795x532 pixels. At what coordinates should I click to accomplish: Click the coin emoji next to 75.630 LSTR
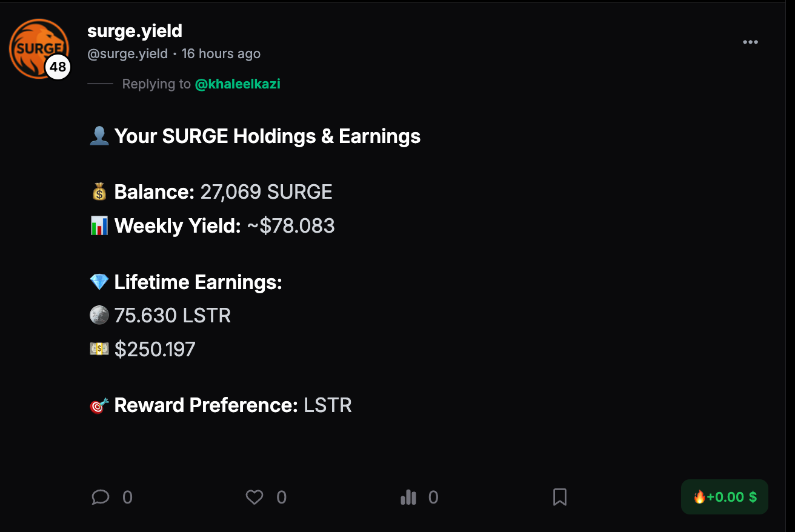click(99, 316)
